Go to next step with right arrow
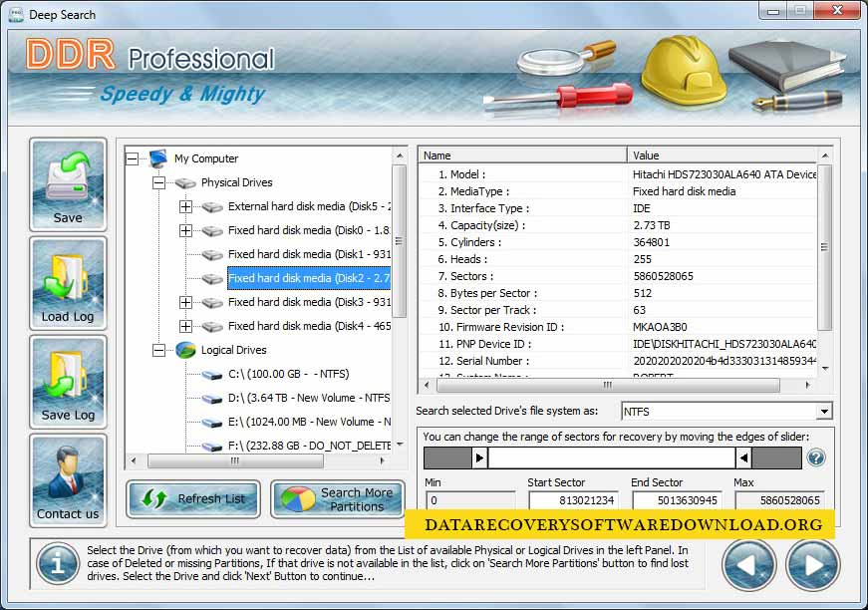This screenshot has height=610, width=868. click(812, 565)
